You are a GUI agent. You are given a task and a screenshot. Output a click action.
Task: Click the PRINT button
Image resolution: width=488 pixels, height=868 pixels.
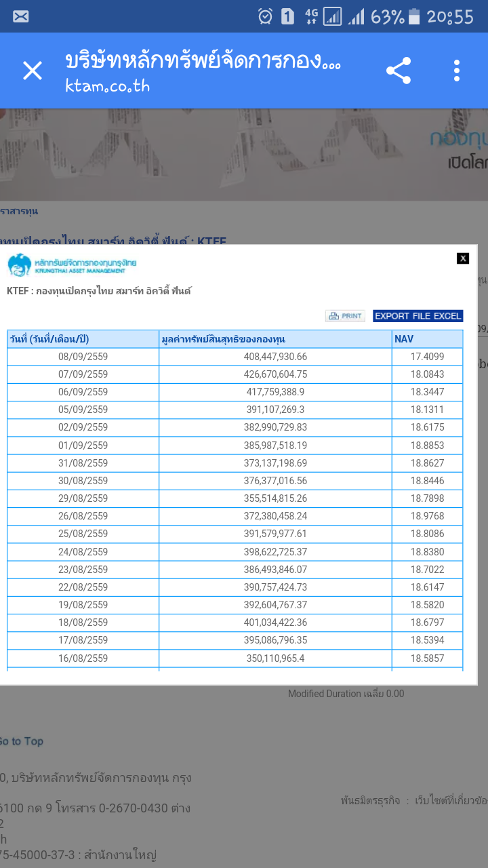tap(345, 316)
